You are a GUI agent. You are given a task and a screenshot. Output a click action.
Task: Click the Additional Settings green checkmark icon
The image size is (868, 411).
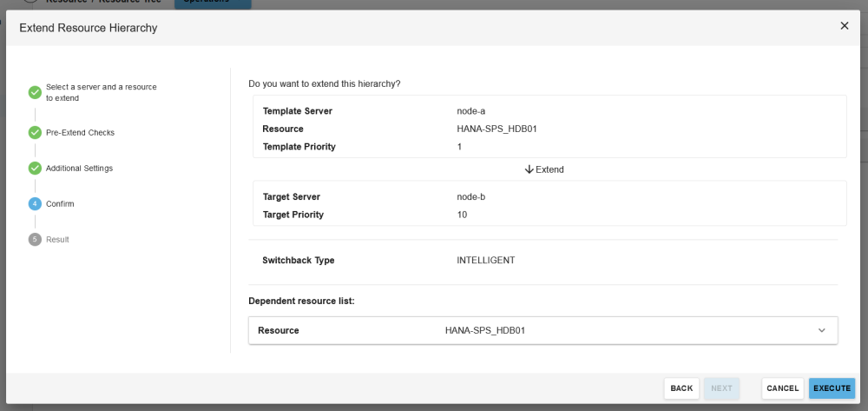[x=35, y=168]
